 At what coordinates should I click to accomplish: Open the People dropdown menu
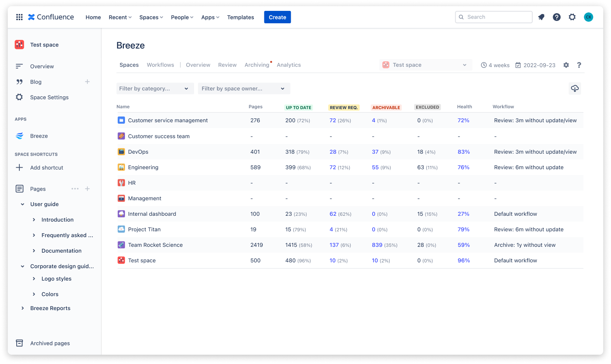(182, 17)
